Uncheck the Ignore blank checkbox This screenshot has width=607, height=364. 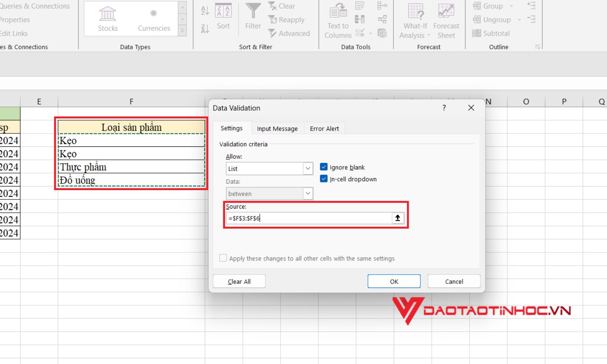pyautogui.click(x=323, y=167)
